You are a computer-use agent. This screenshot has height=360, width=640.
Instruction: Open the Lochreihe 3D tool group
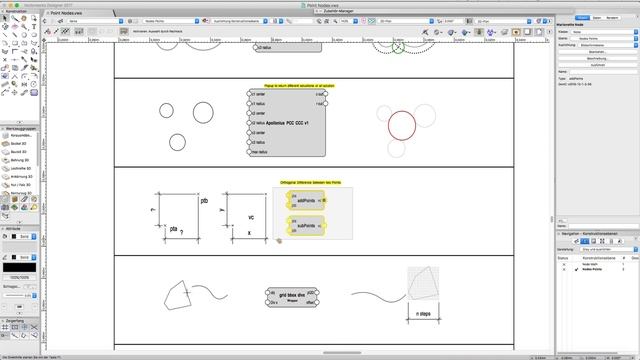(x=19, y=168)
